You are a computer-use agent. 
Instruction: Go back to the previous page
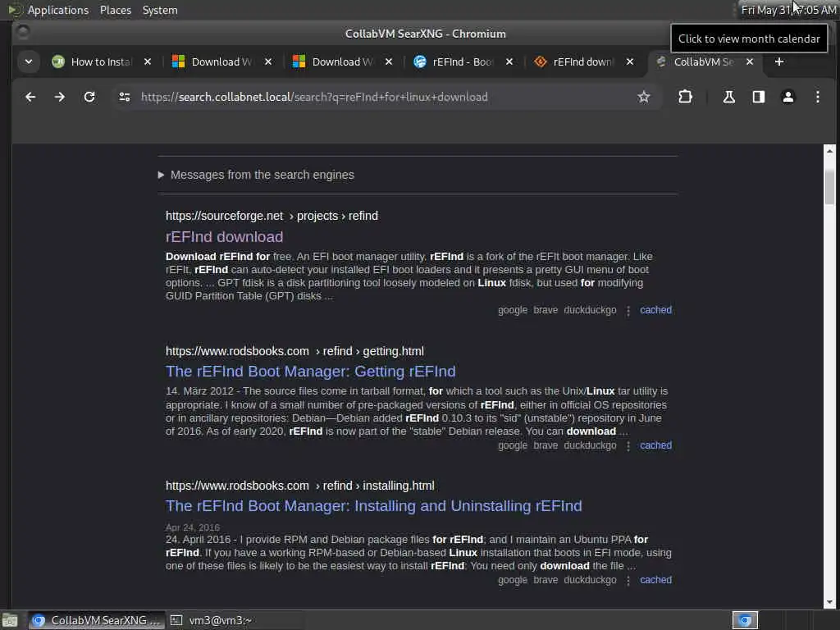[x=30, y=97]
